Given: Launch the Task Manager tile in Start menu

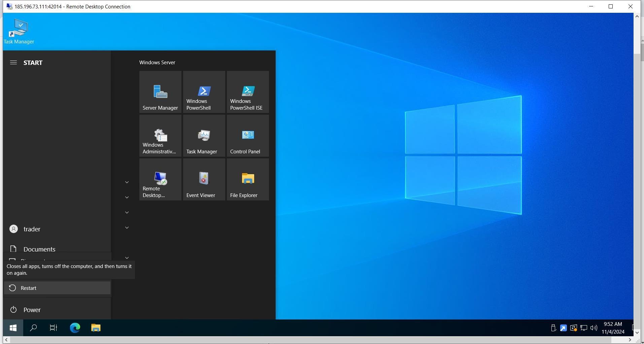Looking at the screenshot, I should click(204, 136).
